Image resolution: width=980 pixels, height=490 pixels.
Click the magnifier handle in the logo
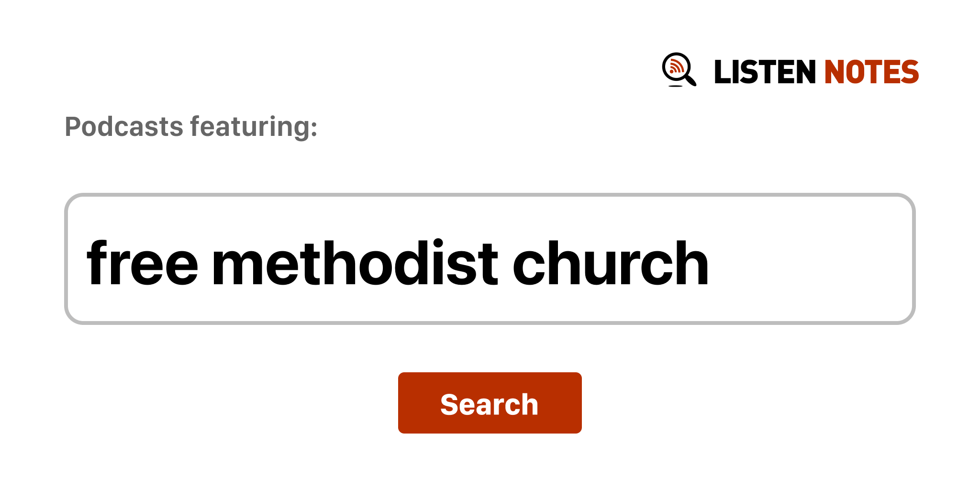pyautogui.click(x=690, y=80)
